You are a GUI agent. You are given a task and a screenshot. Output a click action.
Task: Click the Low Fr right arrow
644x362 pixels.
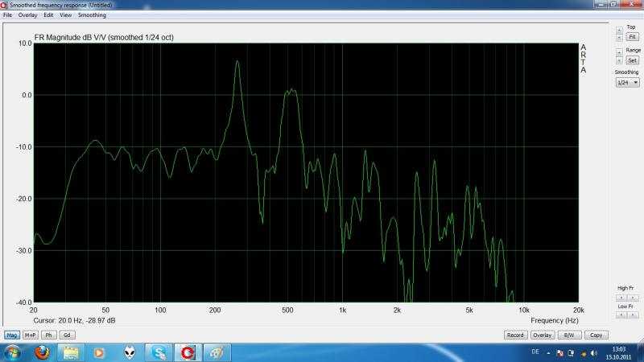coord(633,315)
